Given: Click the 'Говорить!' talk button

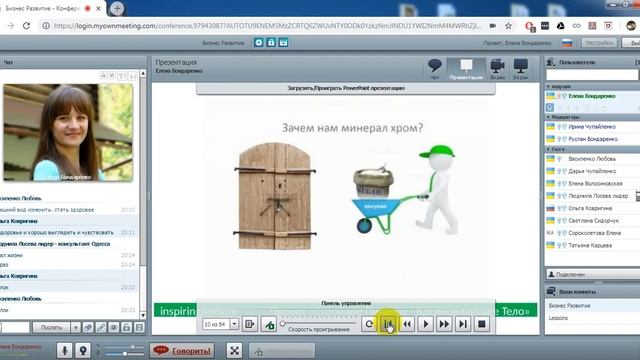Looking at the screenshot, I should pos(182,350).
